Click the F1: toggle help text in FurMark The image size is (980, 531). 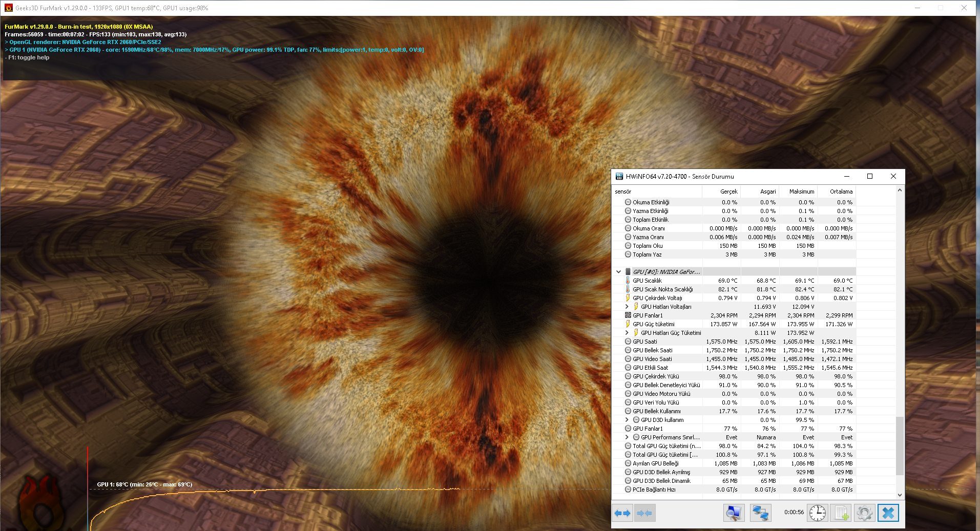27,57
